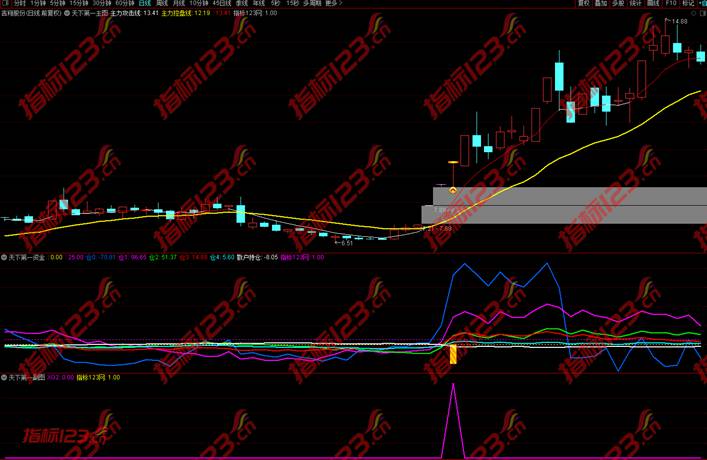Click the 叠加 overlay button
Viewport: 707px width, 460px height.
point(601,4)
